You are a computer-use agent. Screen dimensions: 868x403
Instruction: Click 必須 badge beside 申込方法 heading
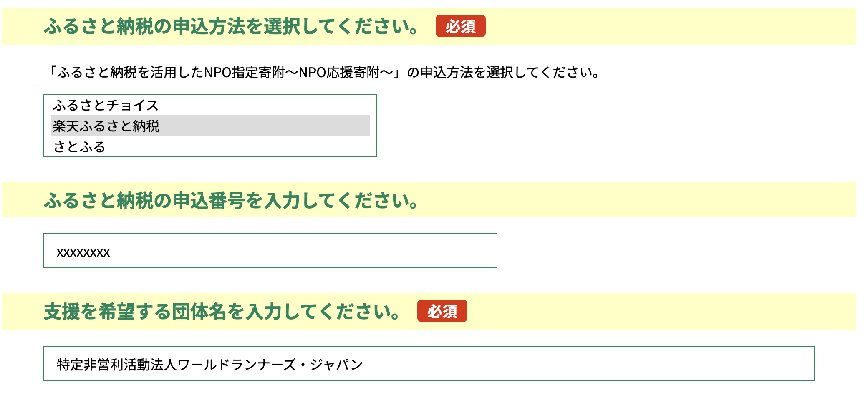pyautogui.click(x=460, y=26)
